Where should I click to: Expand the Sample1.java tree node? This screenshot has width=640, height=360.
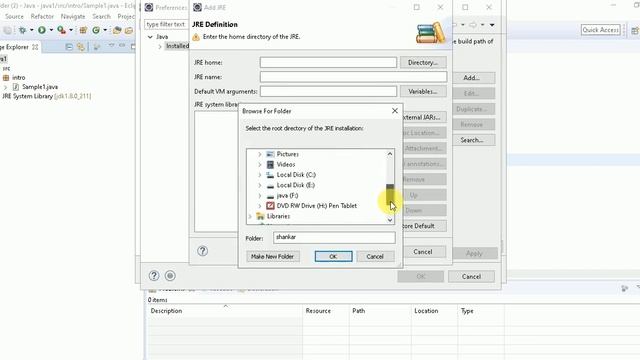click(5, 87)
